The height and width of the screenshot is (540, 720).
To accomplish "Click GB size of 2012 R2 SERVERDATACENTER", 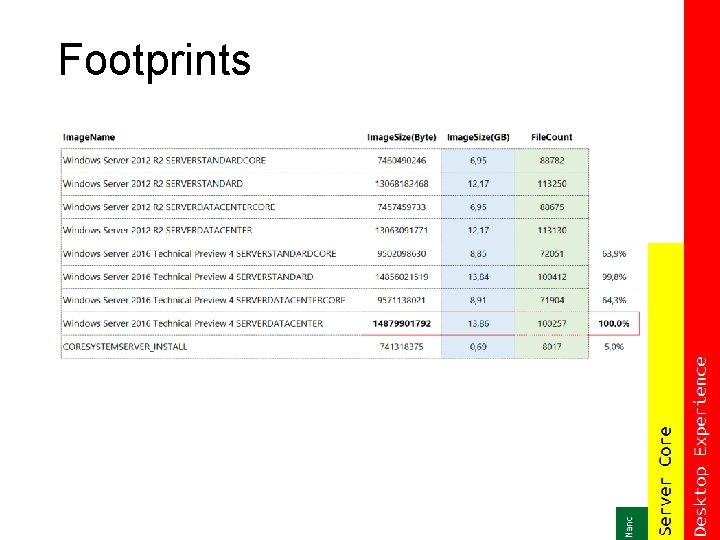I will (x=478, y=230).
